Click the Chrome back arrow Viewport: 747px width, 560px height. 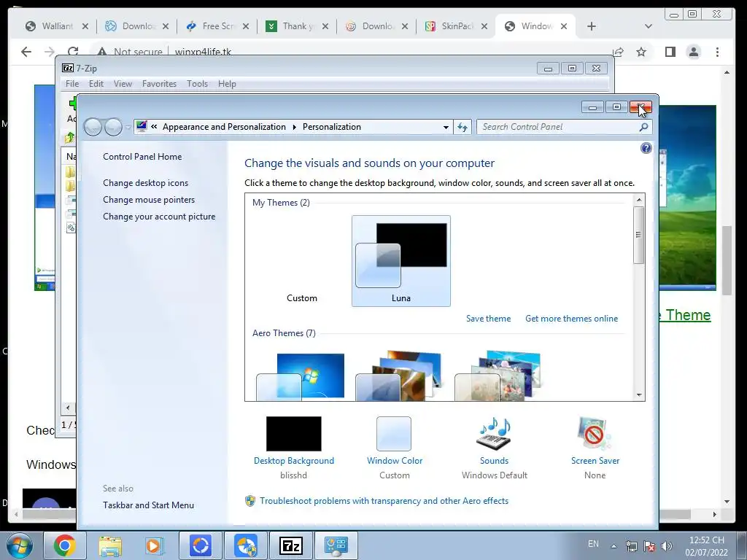tap(26, 52)
